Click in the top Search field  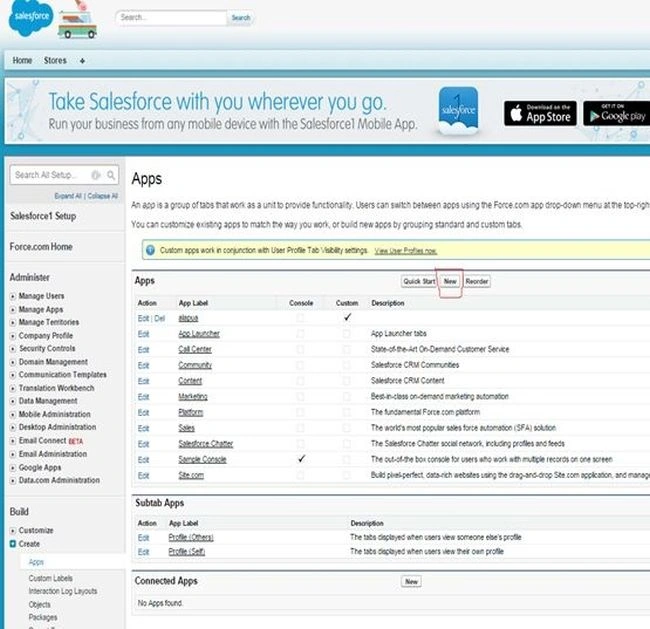point(172,17)
